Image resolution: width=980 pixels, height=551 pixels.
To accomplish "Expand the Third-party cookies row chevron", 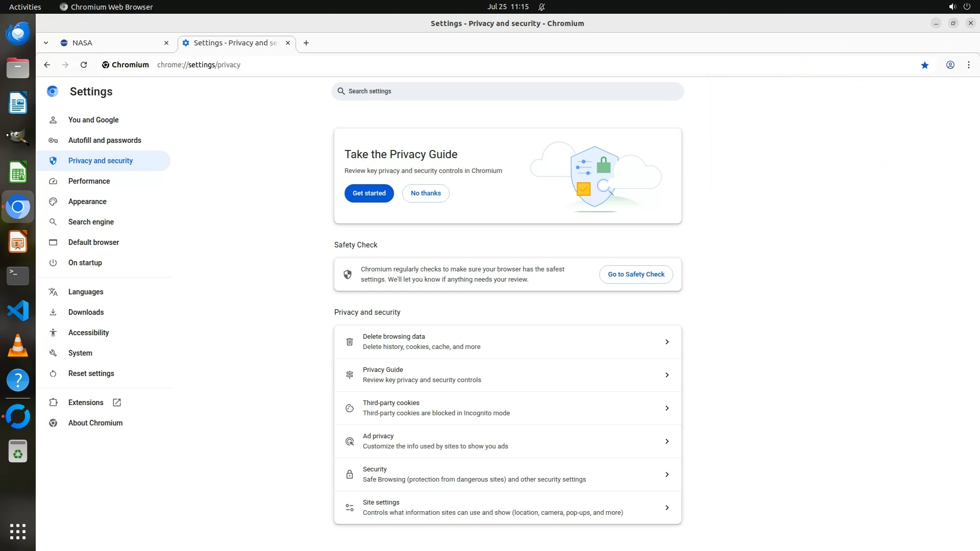I will point(667,408).
